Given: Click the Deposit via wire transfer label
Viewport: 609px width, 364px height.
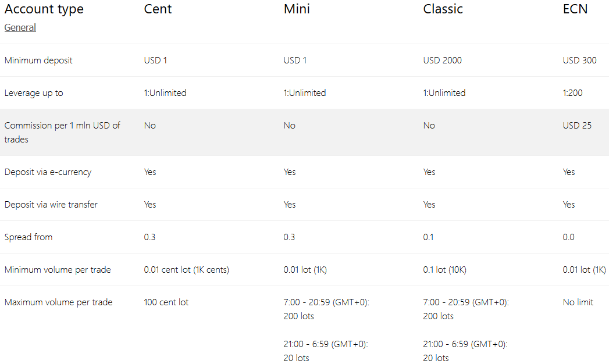Looking at the screenshot, I should 51,205.
